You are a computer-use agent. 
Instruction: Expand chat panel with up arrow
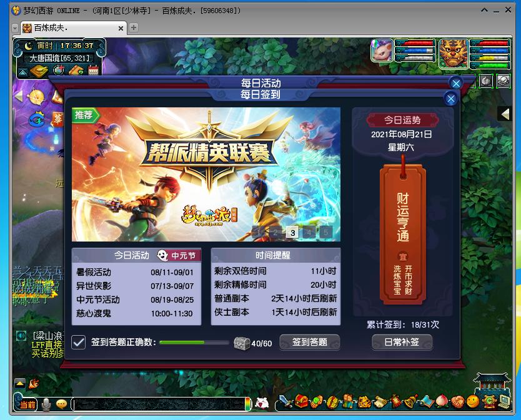20,383
